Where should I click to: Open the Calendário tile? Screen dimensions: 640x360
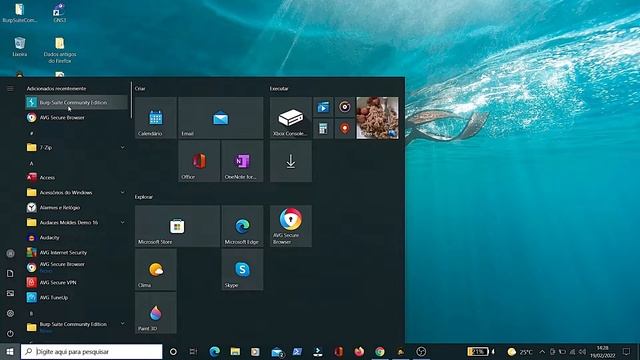pyautogui.click(x=156, y=118)
